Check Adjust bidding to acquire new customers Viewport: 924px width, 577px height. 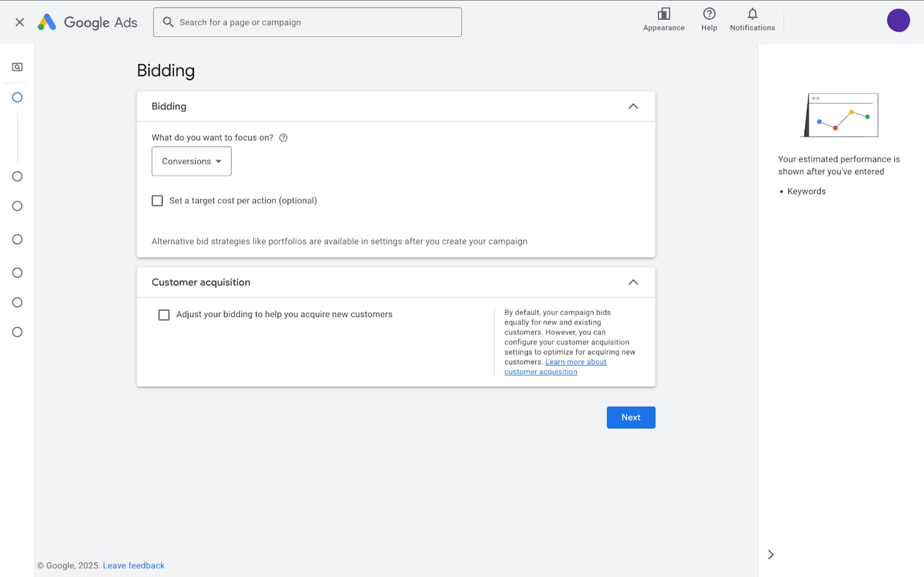[x=164, y=315]
